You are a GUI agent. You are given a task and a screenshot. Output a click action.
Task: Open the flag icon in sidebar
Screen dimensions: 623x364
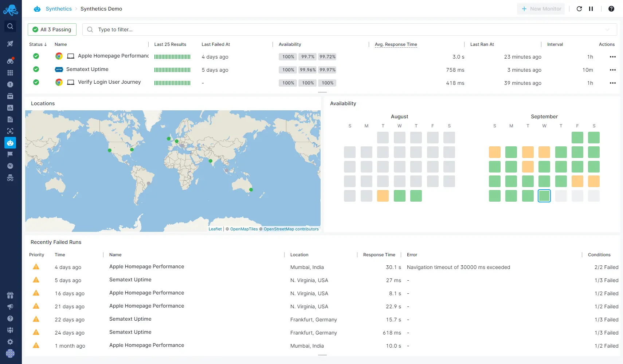(10, 154)
